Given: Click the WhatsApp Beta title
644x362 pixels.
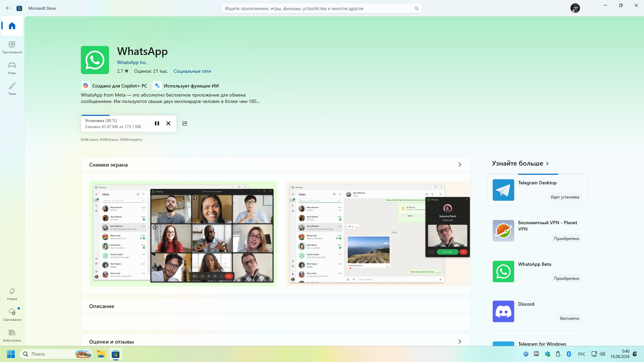Looking at the screenshot, I should click(x=535, y=264).
